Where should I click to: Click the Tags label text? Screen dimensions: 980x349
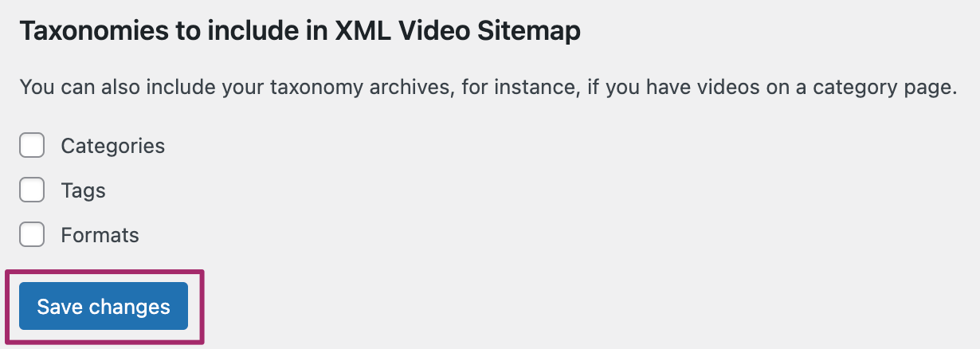(83, 190)
